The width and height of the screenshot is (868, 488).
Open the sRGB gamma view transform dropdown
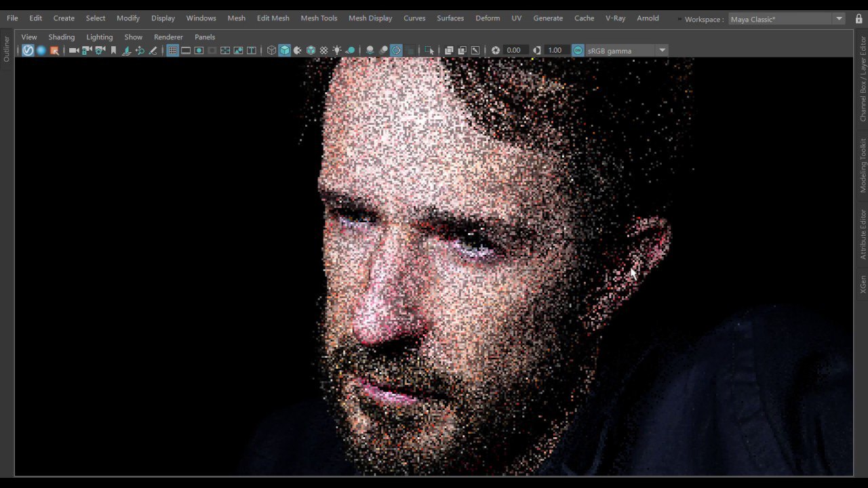pyautogui.click(x=627, y=50)
